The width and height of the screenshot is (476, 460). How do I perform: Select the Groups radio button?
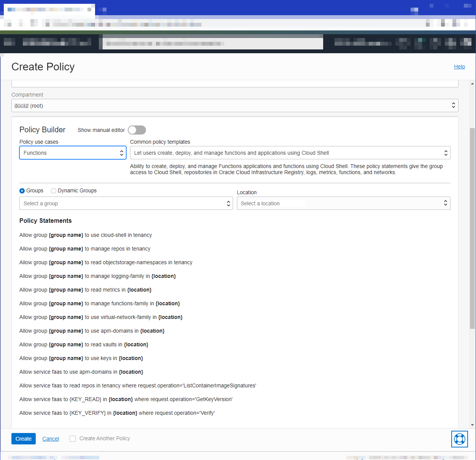[x=22, y=190]
